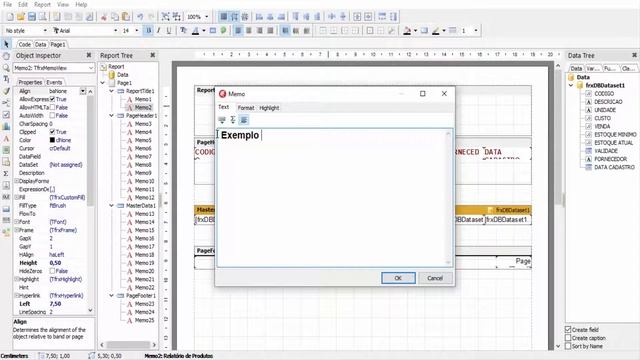Collapse the frxDBDataset1 node in Data Tree

pyautogui.click(x=571, y=85)
